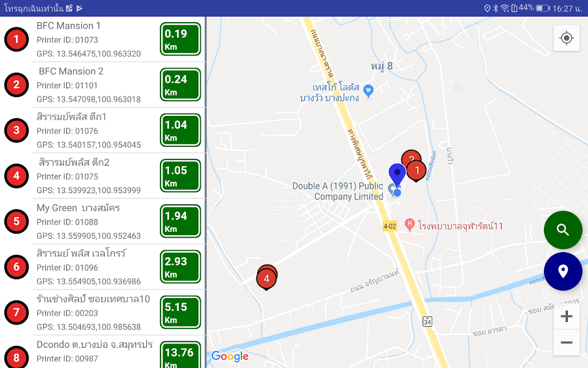This screenshot has width=588, height=368.
Task: Tap the Bluetooth icon in status bar
Action: (496, 8)
